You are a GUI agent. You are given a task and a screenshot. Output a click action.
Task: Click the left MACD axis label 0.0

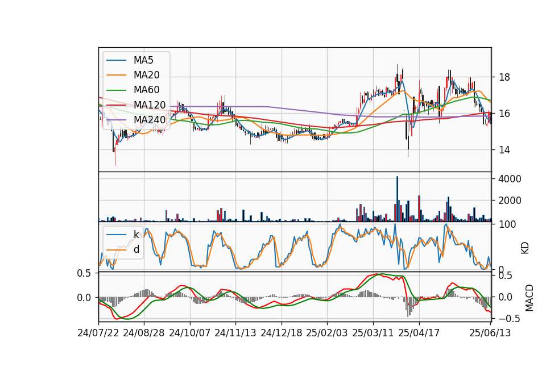pos(84,298)
